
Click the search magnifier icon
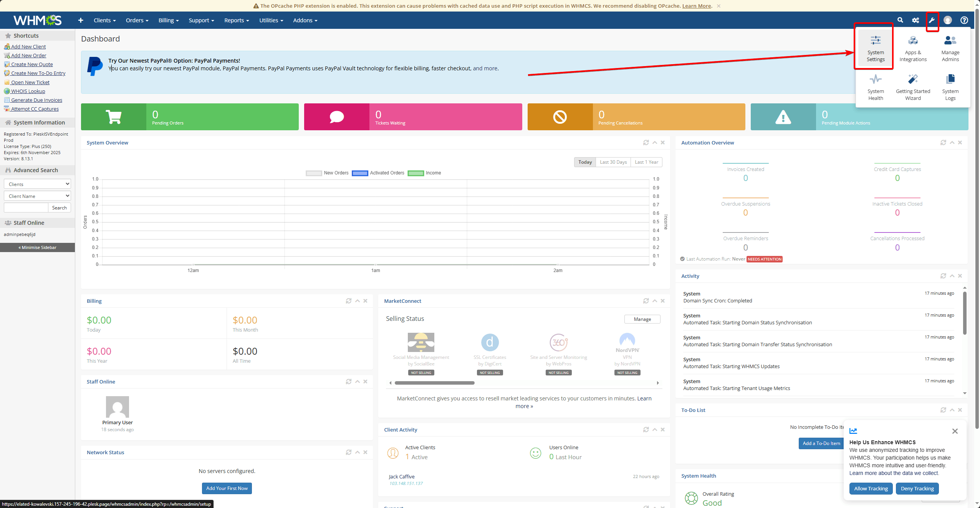coord(900,20)
